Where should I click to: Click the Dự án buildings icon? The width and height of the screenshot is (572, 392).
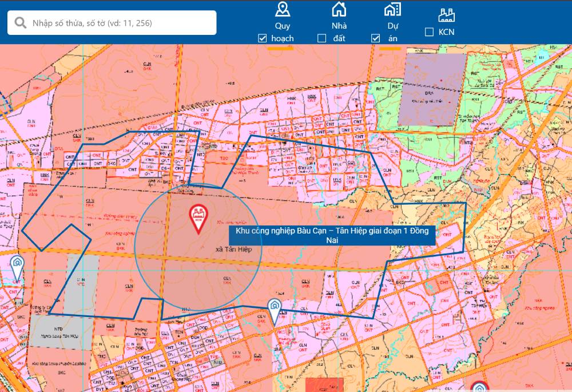392,9
